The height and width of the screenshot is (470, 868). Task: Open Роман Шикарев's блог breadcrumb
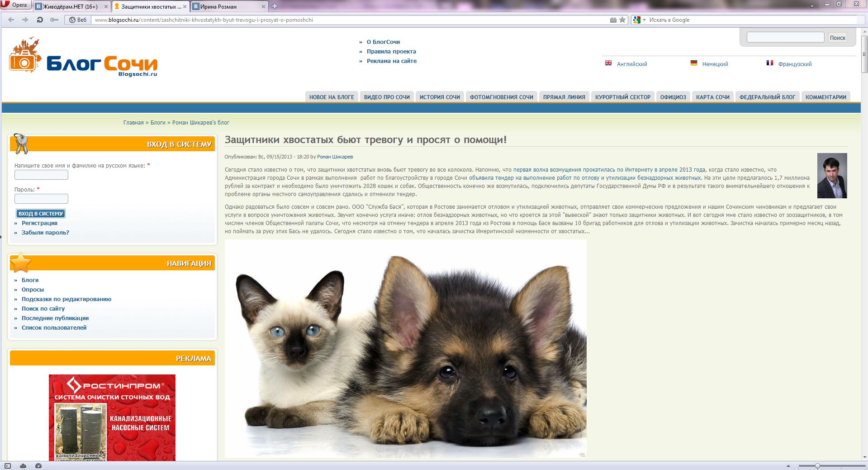pos(201,122)
